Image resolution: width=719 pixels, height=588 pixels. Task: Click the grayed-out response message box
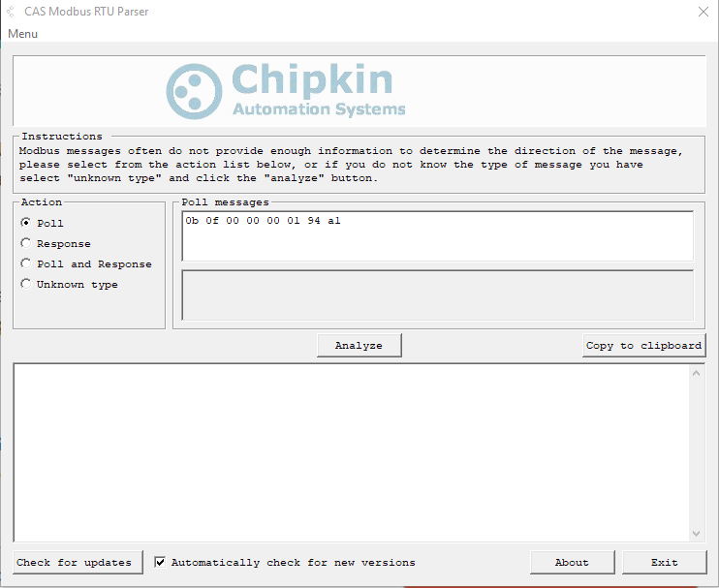click(x=437, y=295)
